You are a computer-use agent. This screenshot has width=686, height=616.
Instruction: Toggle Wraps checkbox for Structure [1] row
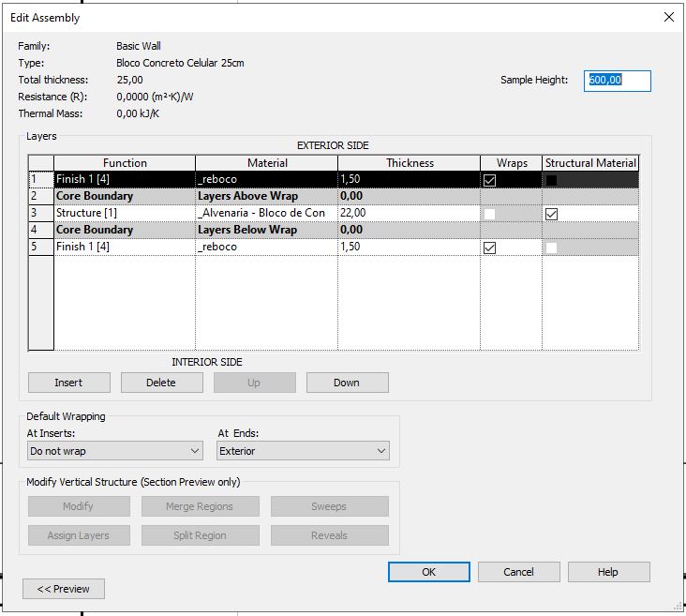489,214
